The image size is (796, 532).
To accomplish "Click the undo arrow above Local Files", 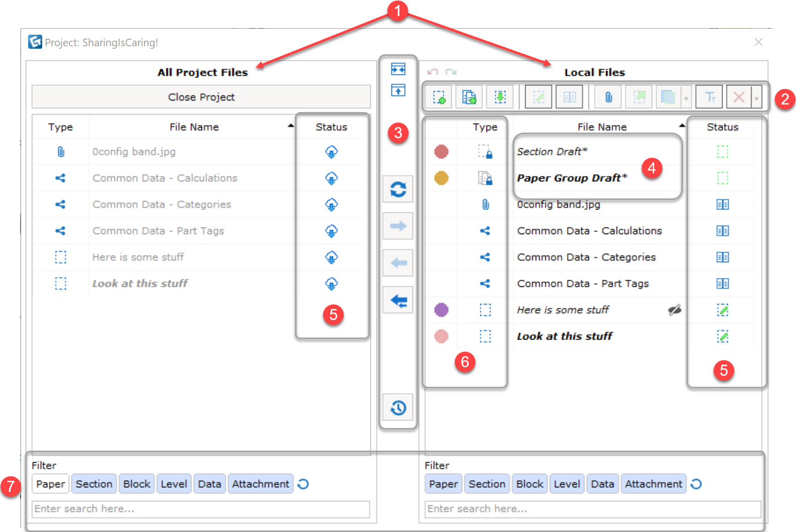I will (x=433, y=72).
